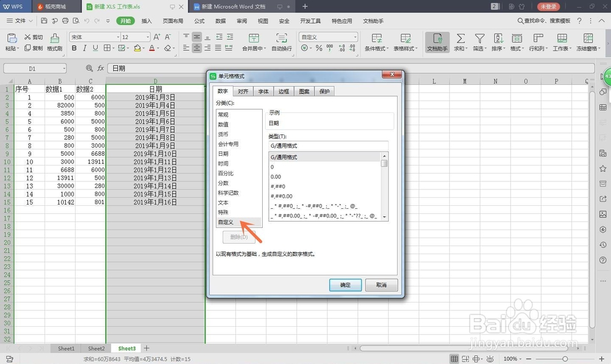
Task: Open the Worksheet (工作表) tool
Action: (x=562, y=42)
